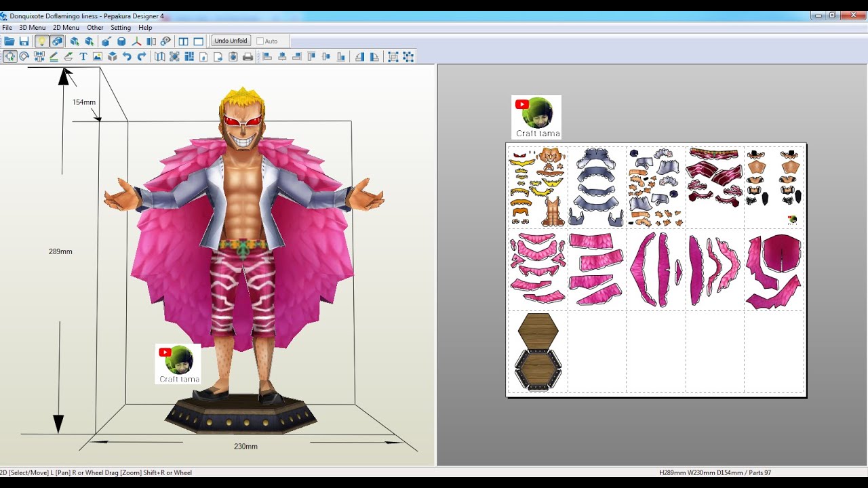Show the XYZ axis icon
868x488 pixels.
pos(136,41)
